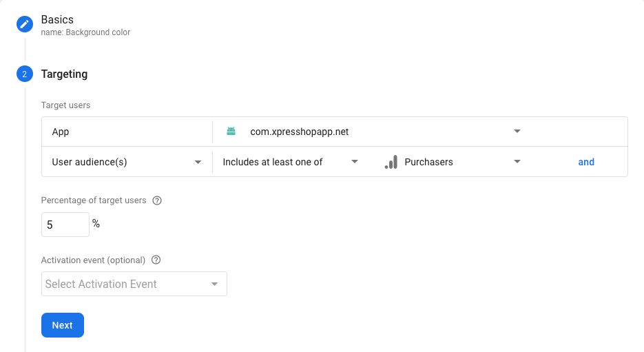Screen dimensions: 644x352
Task: Click the caret arrow in the Activation Event field
Action: point(214,284)
